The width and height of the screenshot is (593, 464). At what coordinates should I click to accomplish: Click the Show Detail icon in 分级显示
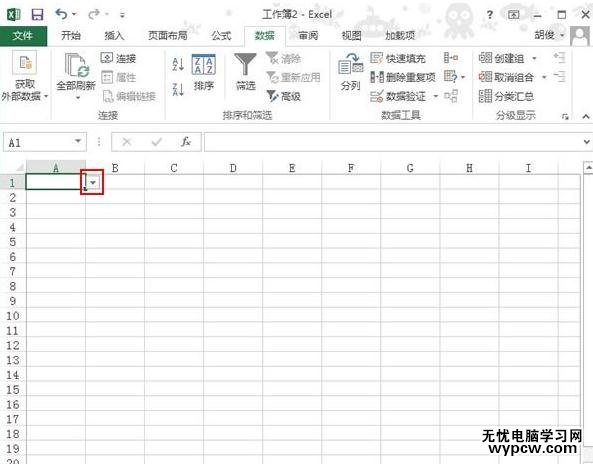[559, 58]
